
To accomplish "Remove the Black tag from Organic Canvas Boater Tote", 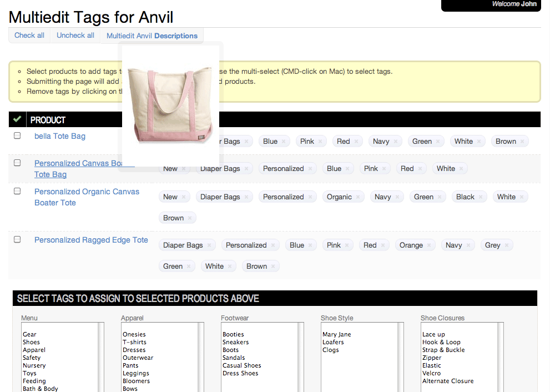I will [480, 197].
